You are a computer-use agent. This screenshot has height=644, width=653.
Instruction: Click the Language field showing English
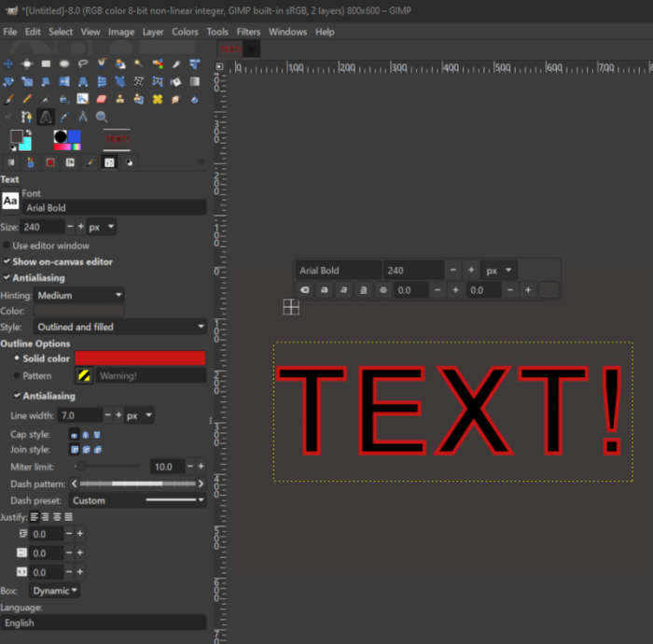pyautogui.click(x=103, y=623)
